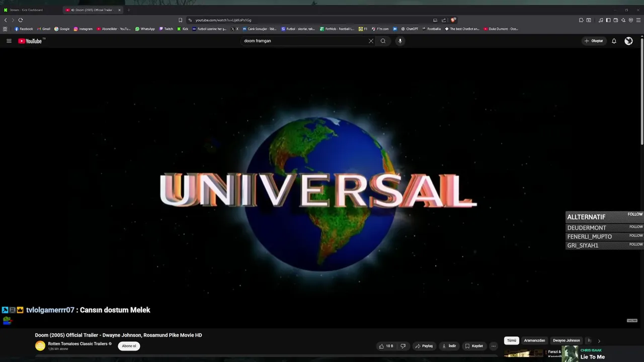Open the WhatsApp bookmark
This screenshot has height=362, width=644.
[x=145, y=29]
